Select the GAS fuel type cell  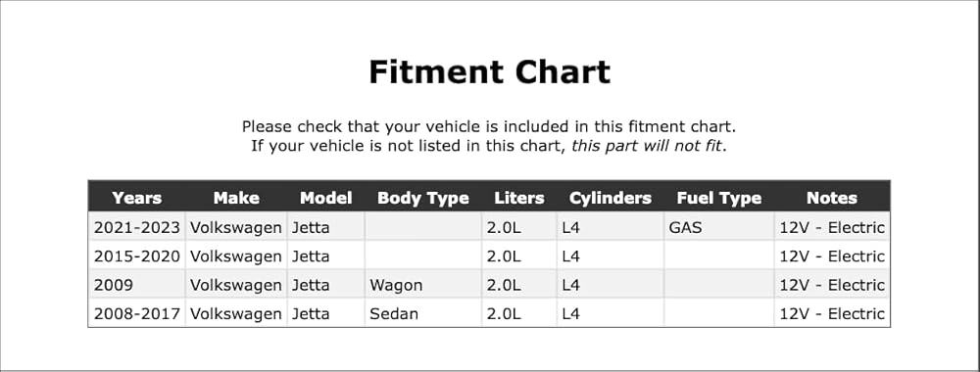pos(718,228)
